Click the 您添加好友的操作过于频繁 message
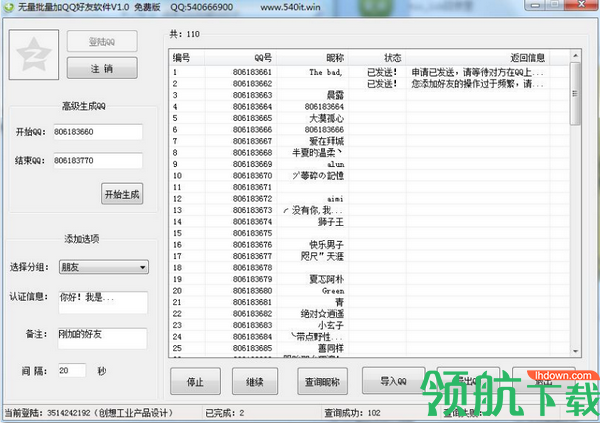600x423 pixels. click(x=478, y=83)
